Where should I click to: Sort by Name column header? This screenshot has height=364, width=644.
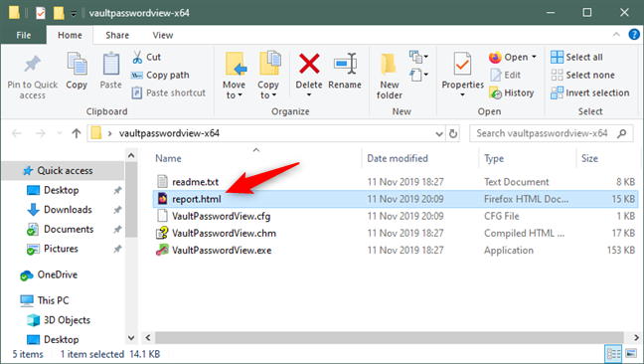tap(168, 158)
